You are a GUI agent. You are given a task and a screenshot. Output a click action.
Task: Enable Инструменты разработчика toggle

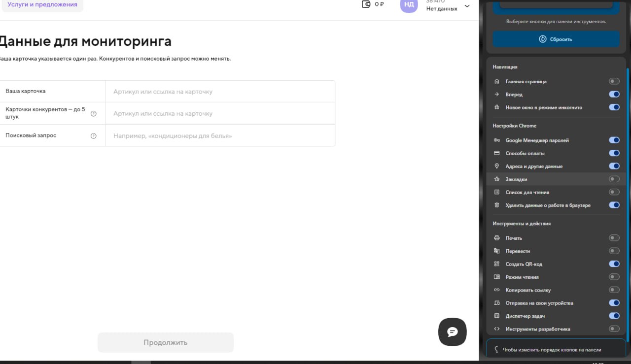[614, 329]
